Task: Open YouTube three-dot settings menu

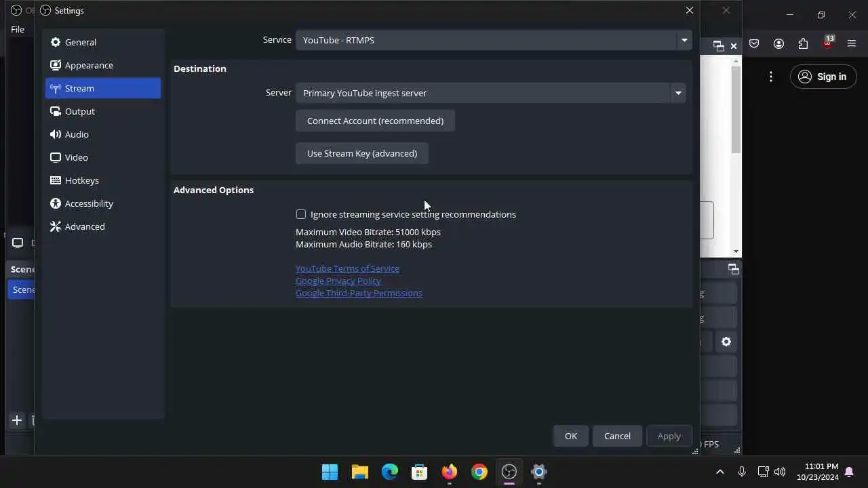Action: pos(771,77)
